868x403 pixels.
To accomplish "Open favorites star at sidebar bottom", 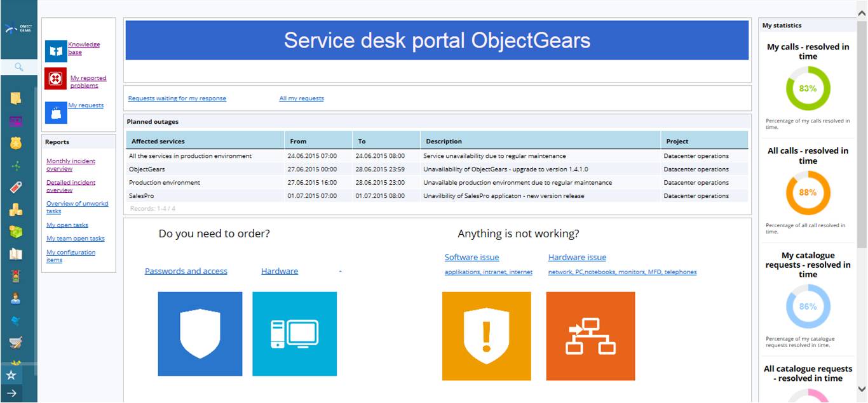I will click(11, 375).
